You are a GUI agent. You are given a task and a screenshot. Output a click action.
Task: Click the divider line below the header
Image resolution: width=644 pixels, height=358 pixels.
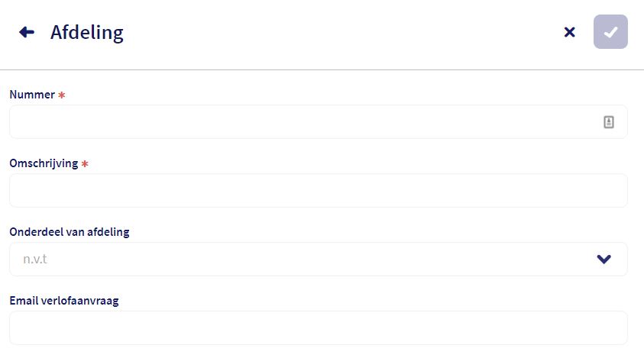[322, 69]
